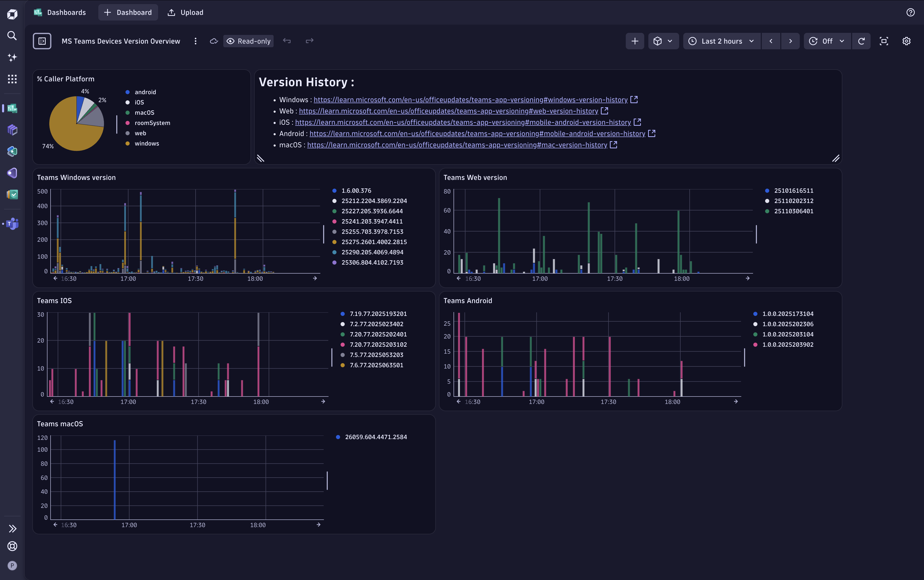Screen dimensions: 924x580
Task: Toggle the windows series in Caller Platform legend
Action: [x=147, y=143]
